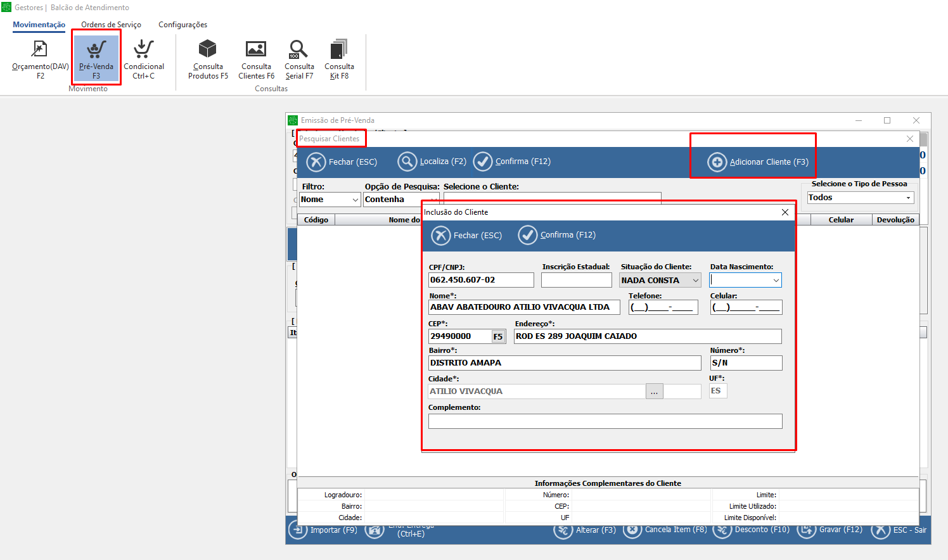The width and height of the screenshot is (948, 560).
Task: Open Consulta Serial magnifier icon
Action: (x=298, y=49)
